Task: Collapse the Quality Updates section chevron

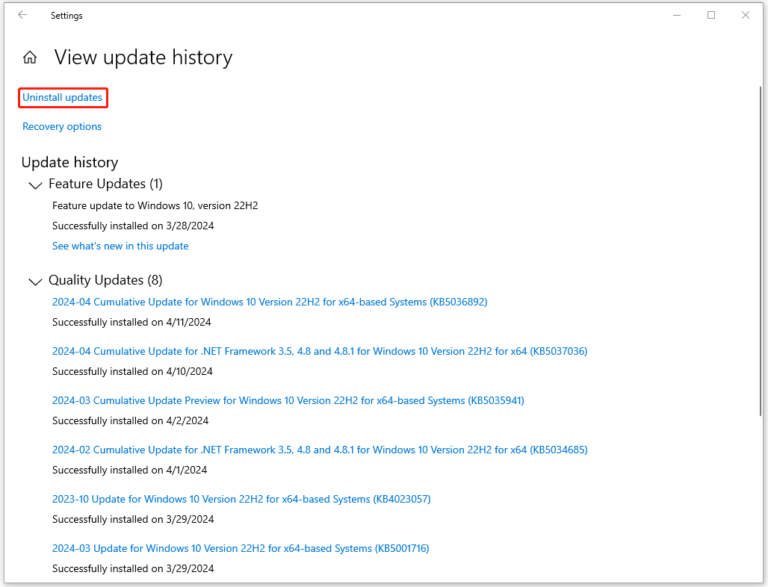Action: click(36, 281)
